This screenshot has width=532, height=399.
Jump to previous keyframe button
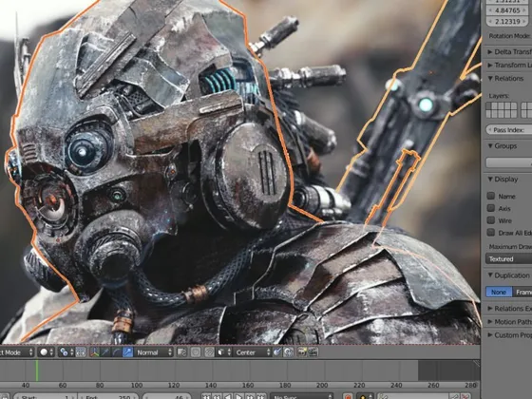pos(217,397)
